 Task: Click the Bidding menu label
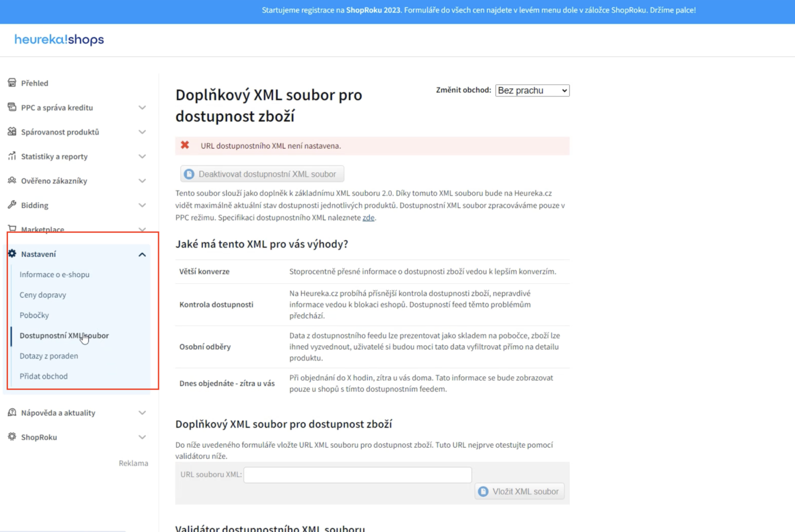tap(35, 205)
